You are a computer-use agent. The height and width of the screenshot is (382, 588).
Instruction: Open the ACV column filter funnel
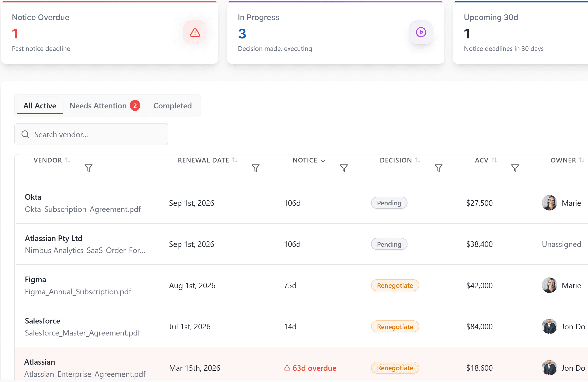pos(515,168)
